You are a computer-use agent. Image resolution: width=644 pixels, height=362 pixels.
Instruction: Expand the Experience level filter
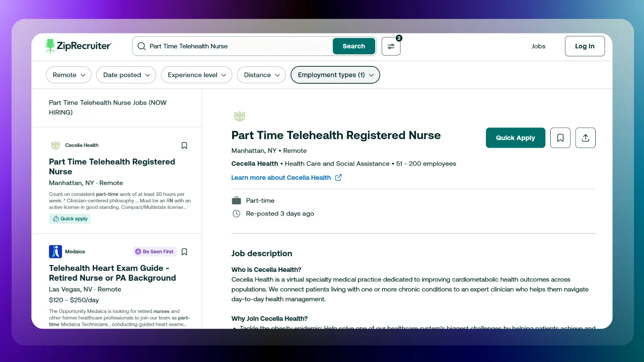(x=196, y=75)
